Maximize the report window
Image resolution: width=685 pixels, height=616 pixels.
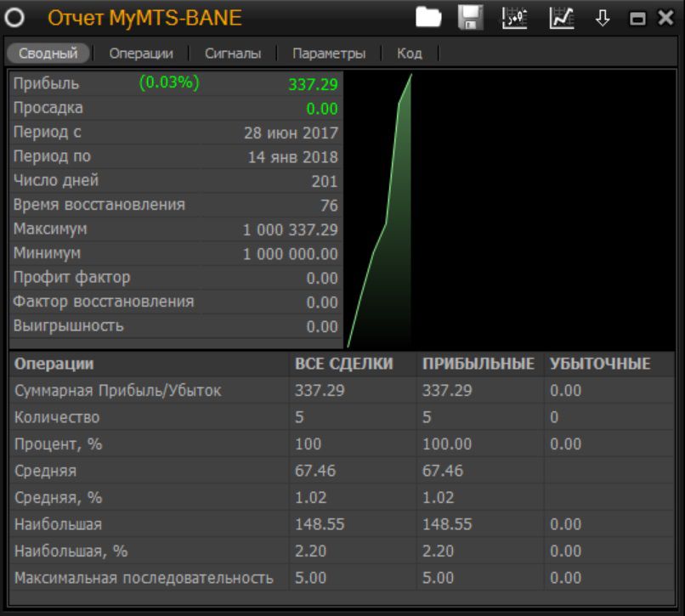[x=637, y=19]
